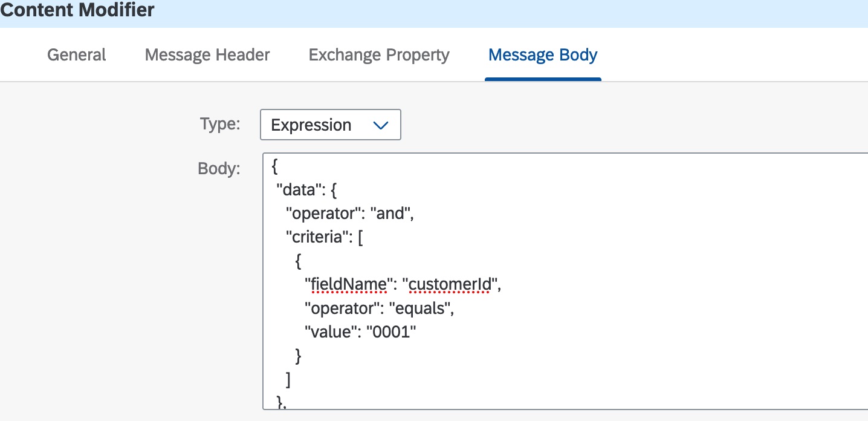The image size is (868, 421).
Task: Place cursor on the "criteria" key
Action: (x=317, y=237)
